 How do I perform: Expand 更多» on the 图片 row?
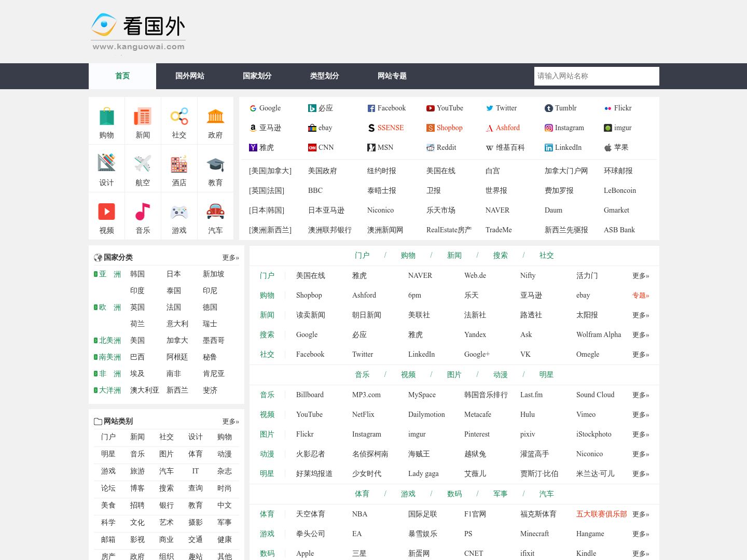coord(641,435)
